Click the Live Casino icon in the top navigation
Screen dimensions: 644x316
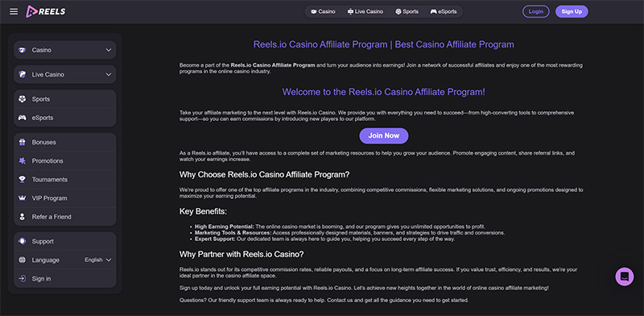point(350,11)
